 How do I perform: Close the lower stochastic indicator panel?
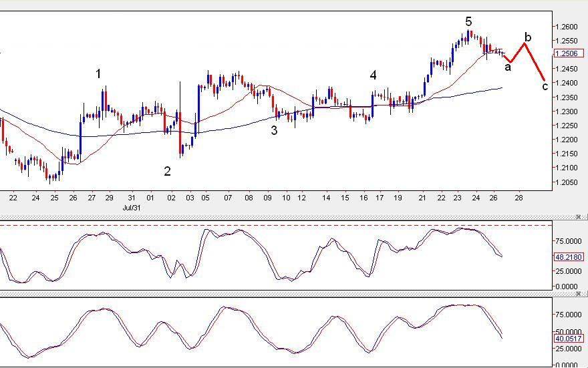(578, 294)
